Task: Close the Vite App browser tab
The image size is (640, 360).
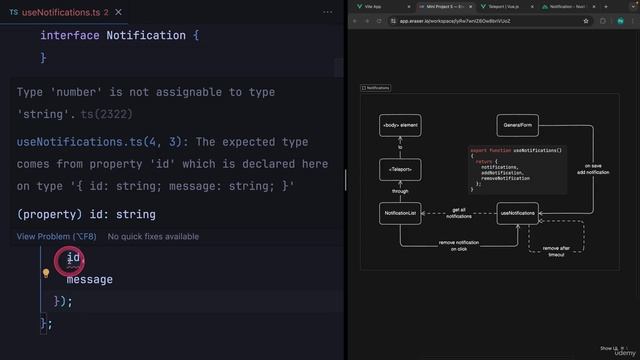Action: coord(409,7)
